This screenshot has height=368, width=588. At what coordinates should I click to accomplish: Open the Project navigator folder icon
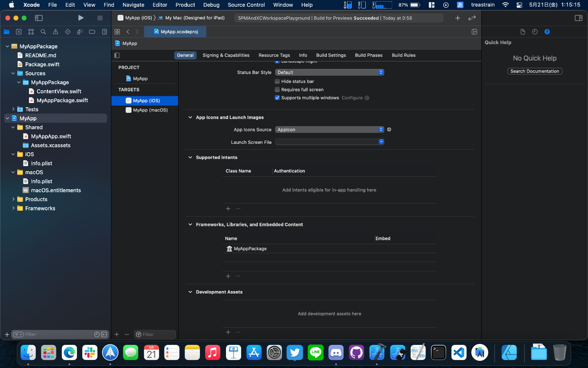6,32
